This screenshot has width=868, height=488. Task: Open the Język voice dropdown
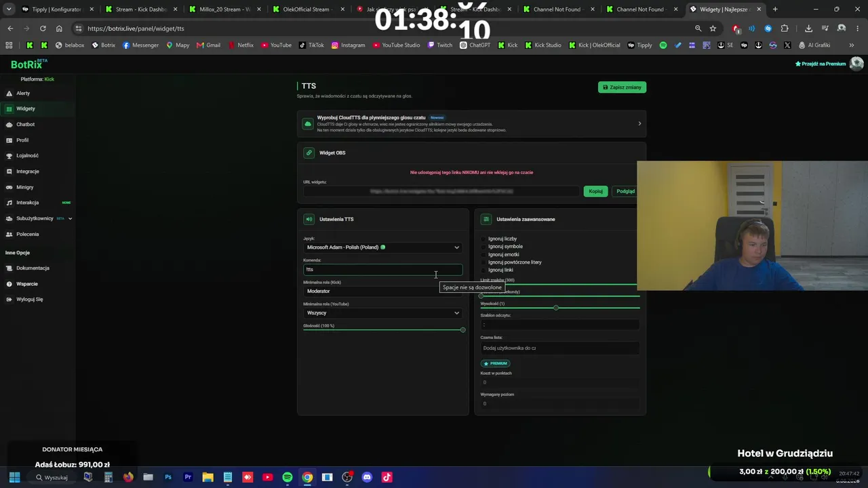(x=382, y=247)
